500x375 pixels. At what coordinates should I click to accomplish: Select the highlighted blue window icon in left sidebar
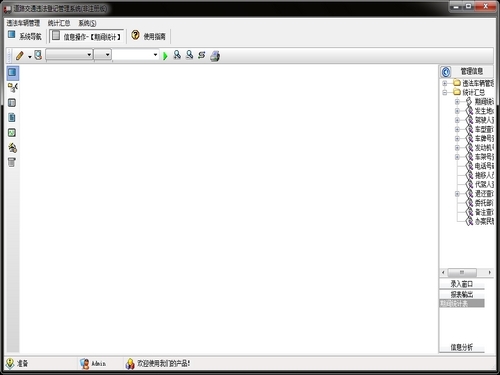[x=12, y=72]
